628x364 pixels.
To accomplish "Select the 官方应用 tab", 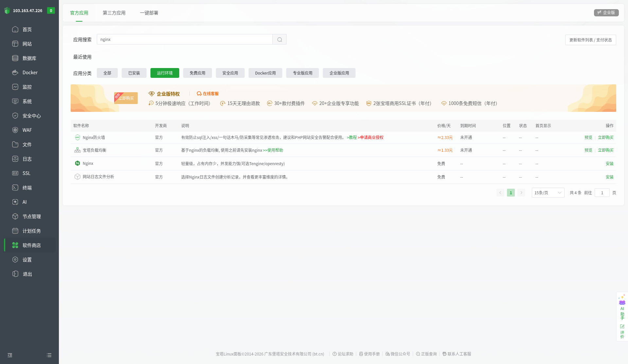I will (79, 13).
